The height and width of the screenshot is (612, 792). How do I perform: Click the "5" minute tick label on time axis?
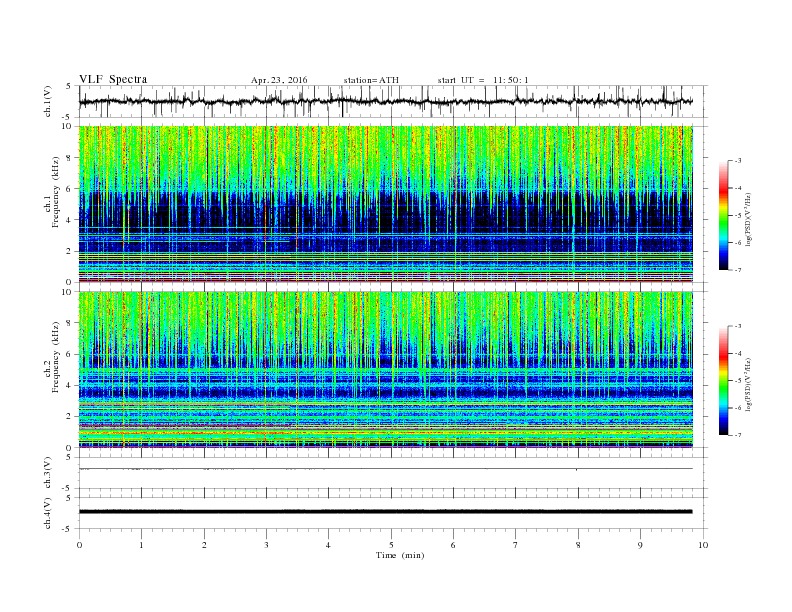pyautogui.click(x=391, y=545)
